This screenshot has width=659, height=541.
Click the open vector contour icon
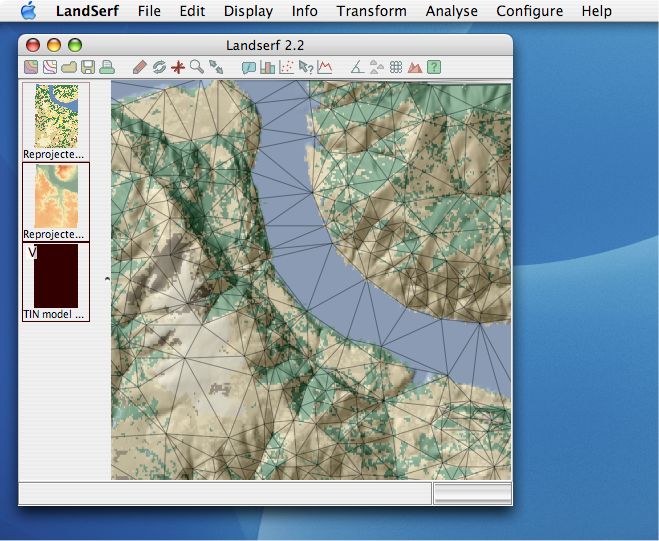coord(50,67)
